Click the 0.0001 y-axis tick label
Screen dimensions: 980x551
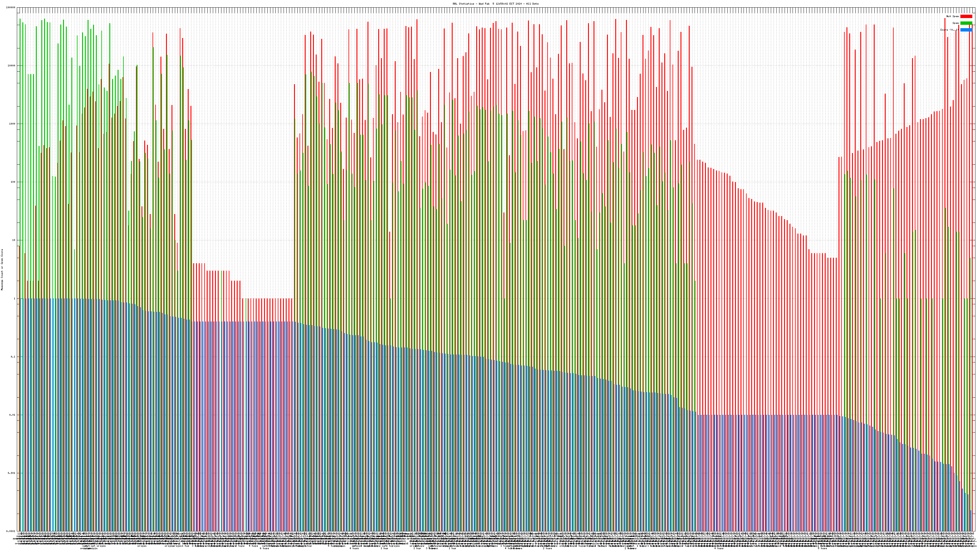(x=11, y=531)
